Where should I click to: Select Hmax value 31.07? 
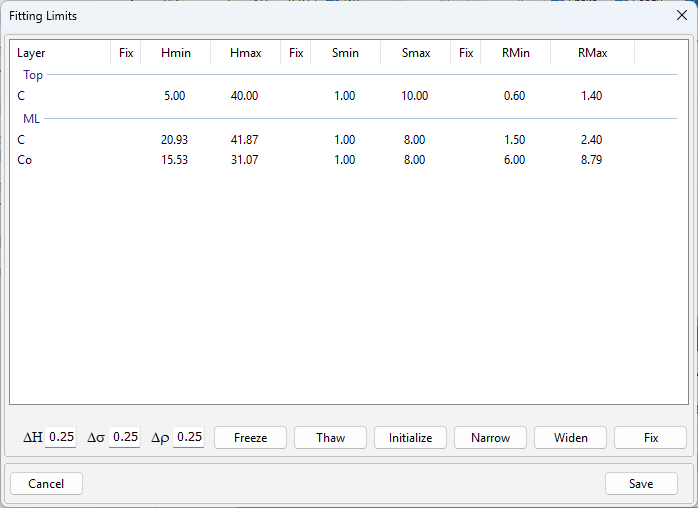tap(244, 160)
